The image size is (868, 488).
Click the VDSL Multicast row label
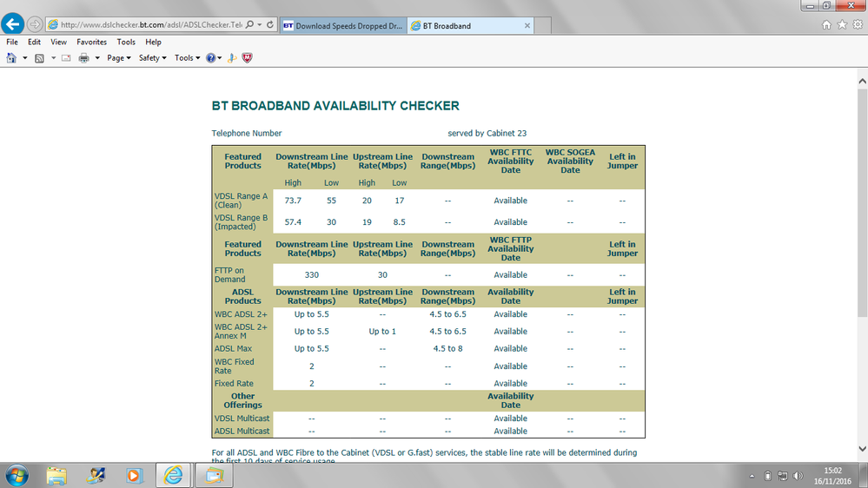point(242,419)
